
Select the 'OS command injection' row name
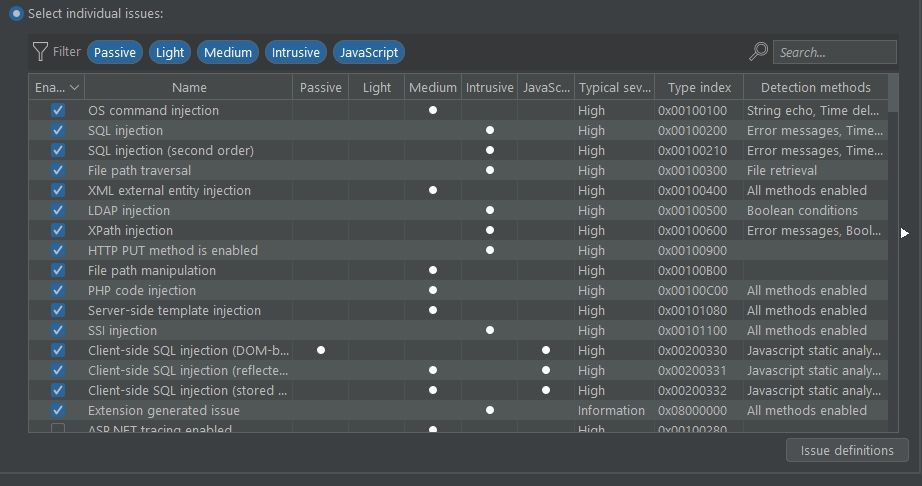coord(153,110)
